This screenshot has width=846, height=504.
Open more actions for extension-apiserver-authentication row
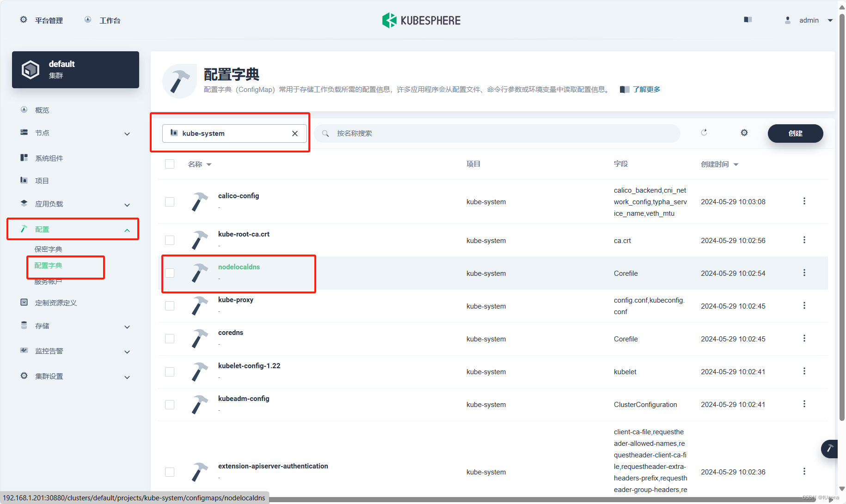tap(804, 471)
